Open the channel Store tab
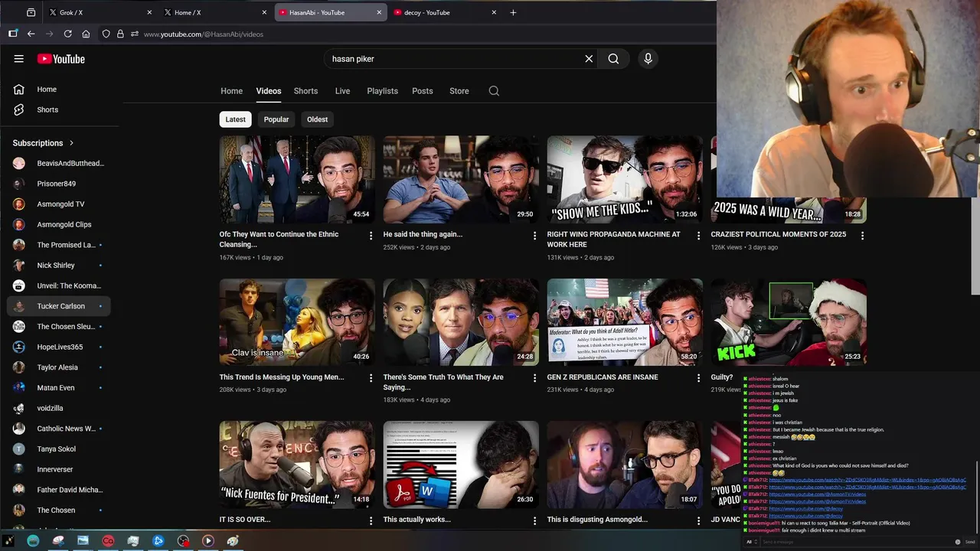Screen dimensions: 980x551 459,91
